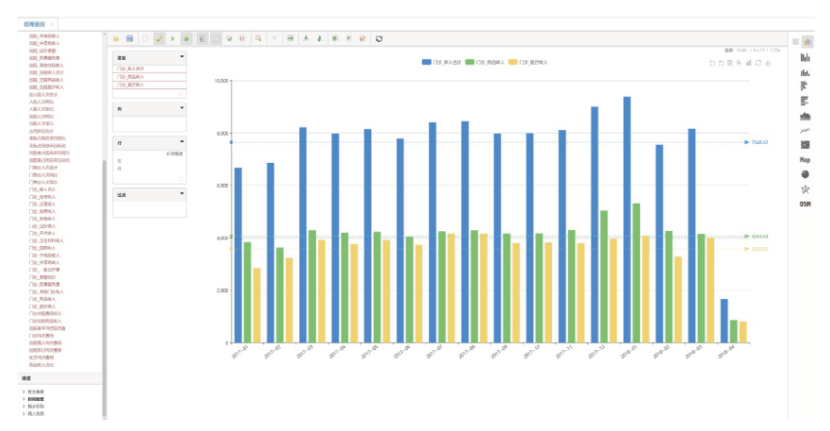The image size is (830, 431).
Task: Select the query tab at top left
Action: pos(34,23)
